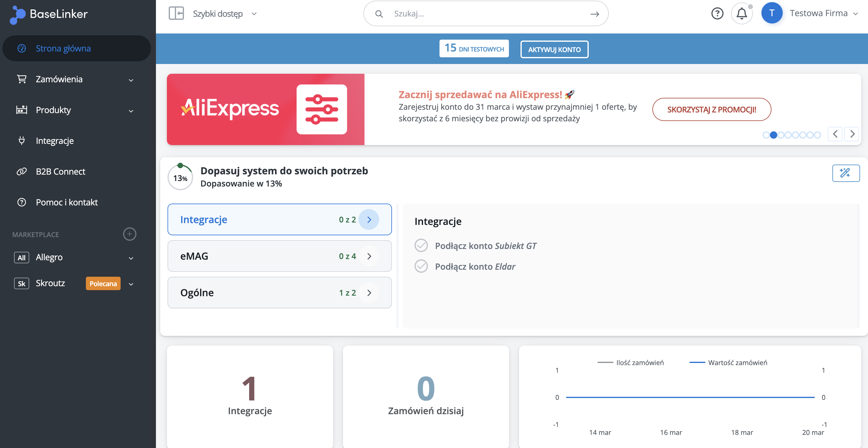868x448 pixels.
Task: Click the Strona główna dashboard icon
Action: click(22, 48)
